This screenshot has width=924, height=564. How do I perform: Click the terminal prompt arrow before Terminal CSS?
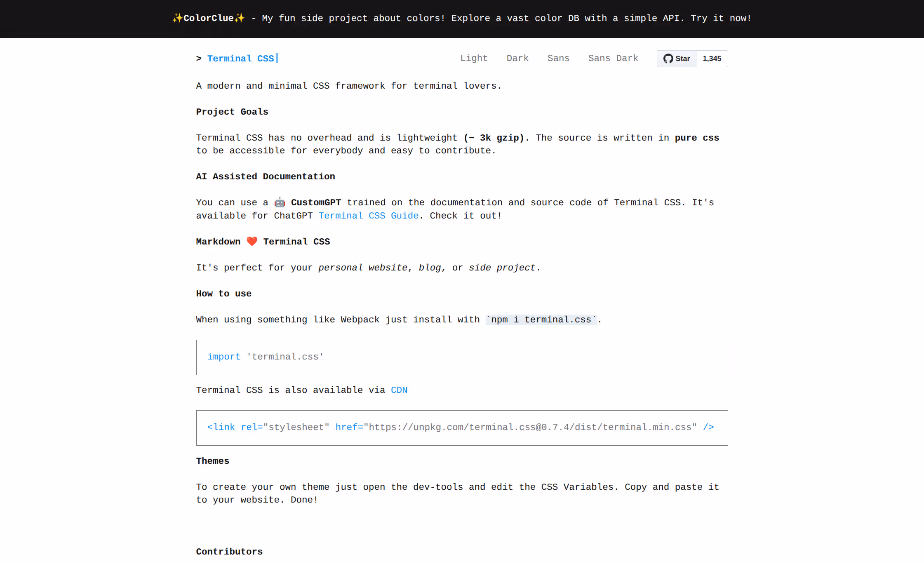199,59
